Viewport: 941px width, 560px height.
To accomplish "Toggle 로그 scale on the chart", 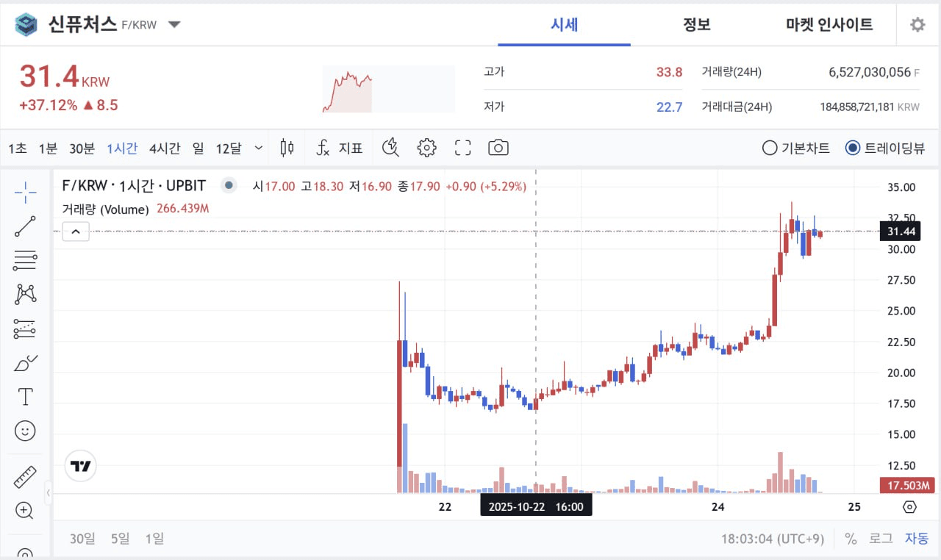I will point(881,538).
